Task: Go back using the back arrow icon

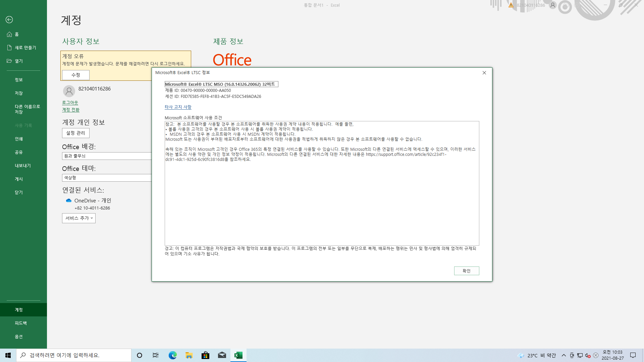Action: pos(9,20)
